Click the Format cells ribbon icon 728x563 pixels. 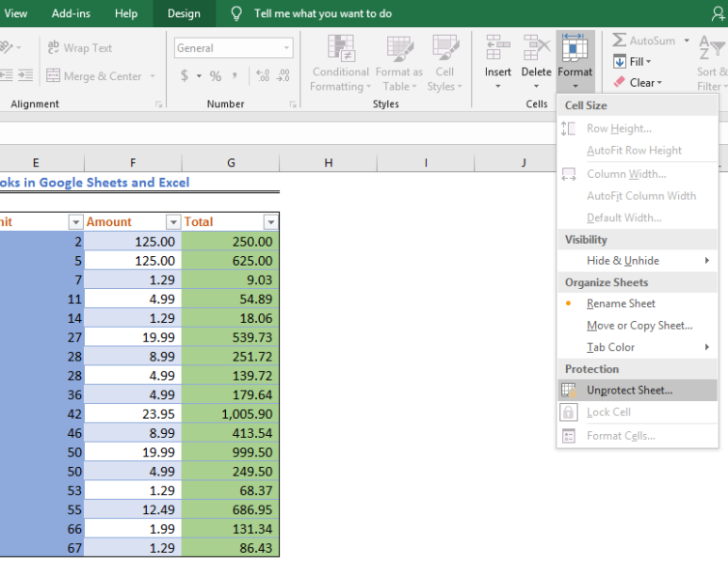(574, 47)
